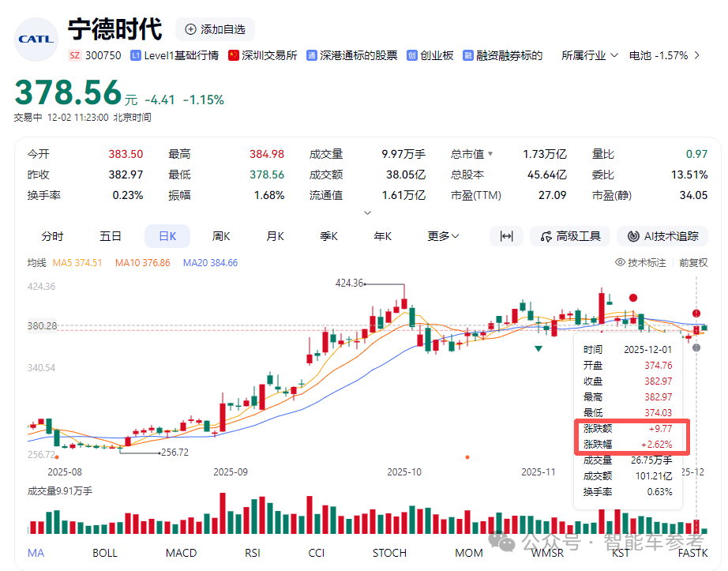Select the MACD indicator

[x=181, y=553]
